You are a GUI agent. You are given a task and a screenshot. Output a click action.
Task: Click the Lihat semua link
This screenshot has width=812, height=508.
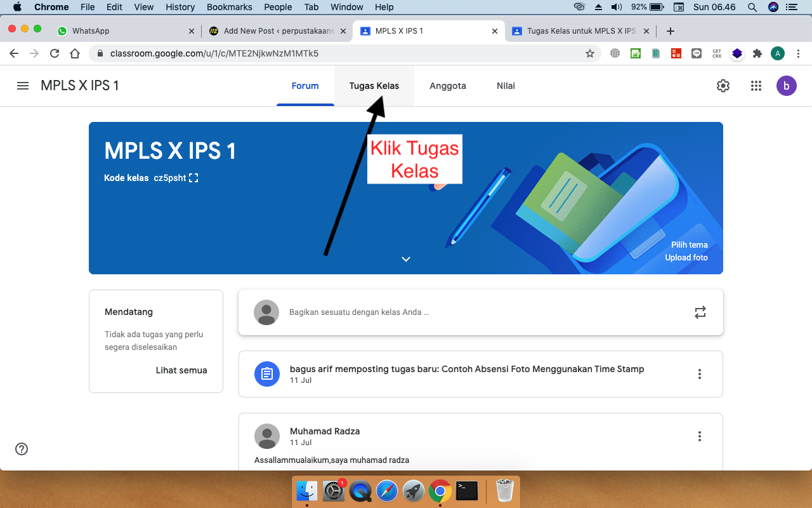pyautogui.click(x=181, y=370)
